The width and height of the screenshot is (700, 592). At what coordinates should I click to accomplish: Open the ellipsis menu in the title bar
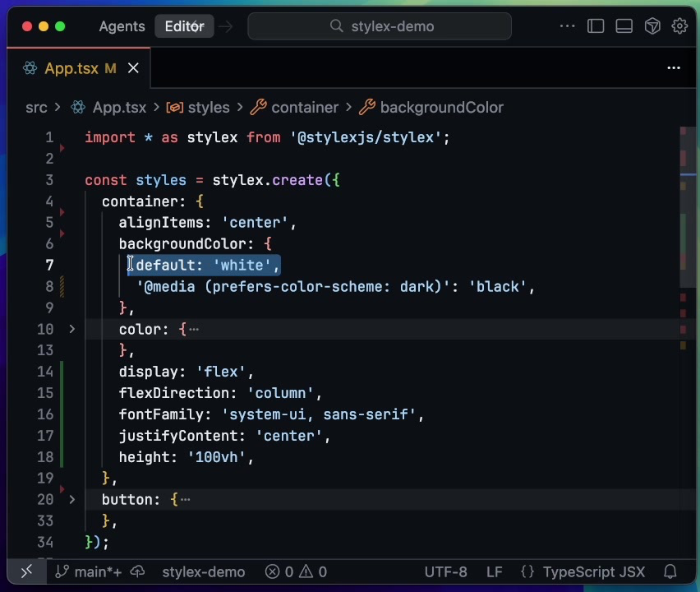pyautogui.click(x=567, y=25)
